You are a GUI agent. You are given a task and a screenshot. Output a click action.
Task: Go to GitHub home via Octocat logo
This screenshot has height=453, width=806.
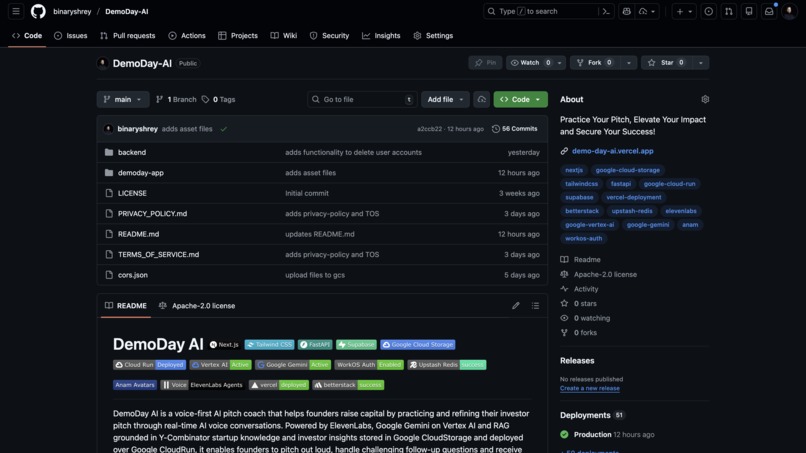coord(38,11)
